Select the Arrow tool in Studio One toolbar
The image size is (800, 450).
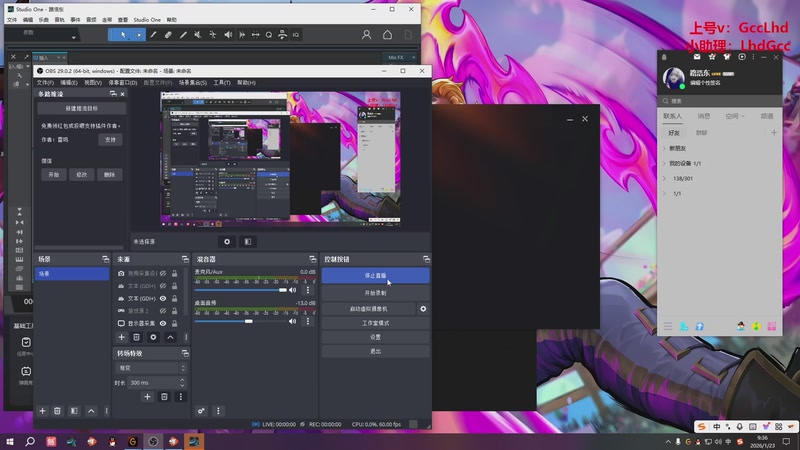(123, 35)
